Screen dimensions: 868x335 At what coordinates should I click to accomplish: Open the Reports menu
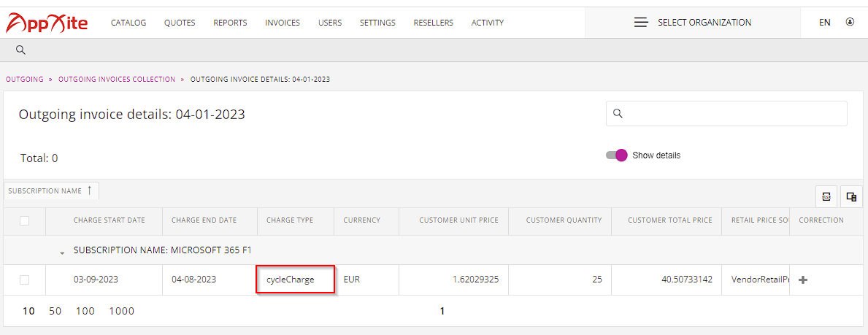click(x=230, y=23)
